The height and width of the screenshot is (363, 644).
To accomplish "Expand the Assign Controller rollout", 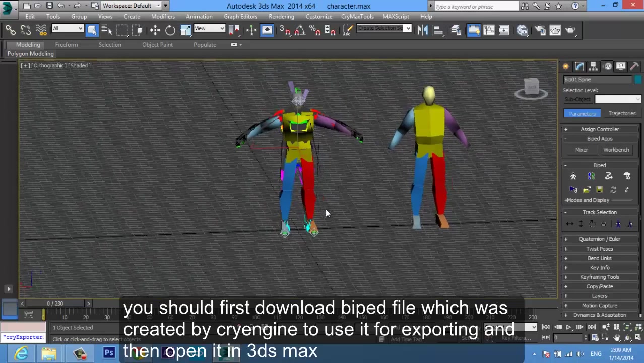I will [x=600, y=129].
